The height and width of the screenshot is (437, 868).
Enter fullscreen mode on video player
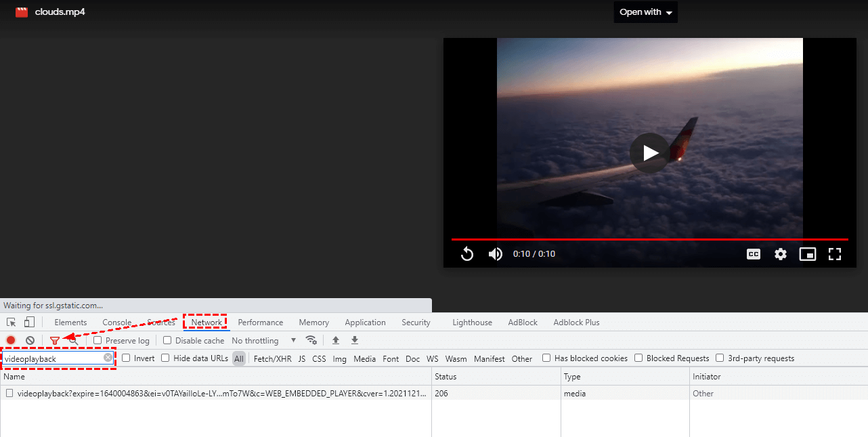click(835, 254)
